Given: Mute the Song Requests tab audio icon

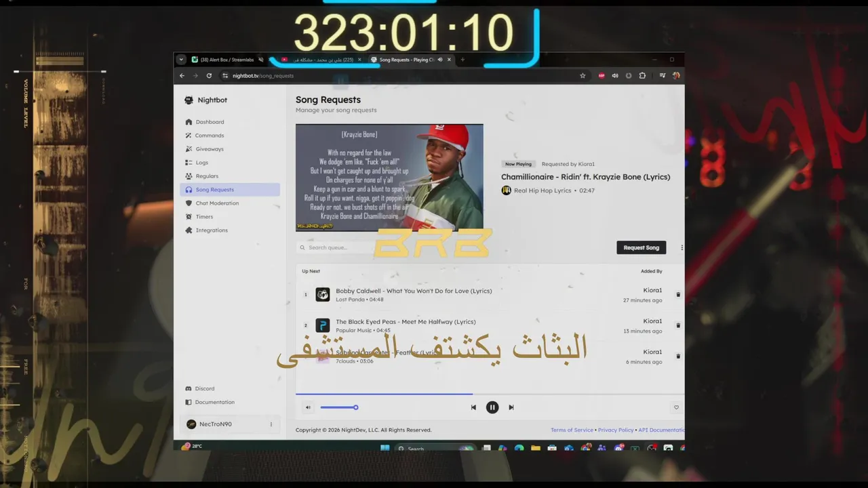Looking at the screenshot, I should click(440, 60).
